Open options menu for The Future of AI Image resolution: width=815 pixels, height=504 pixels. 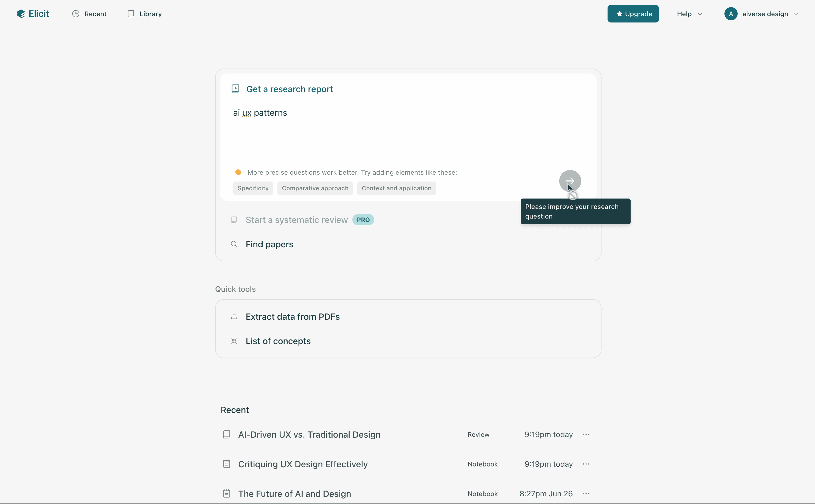pos(586,494)
